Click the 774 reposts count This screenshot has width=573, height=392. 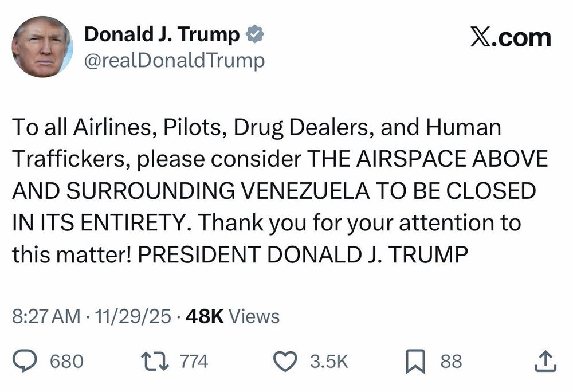click(x=194, y=361)
